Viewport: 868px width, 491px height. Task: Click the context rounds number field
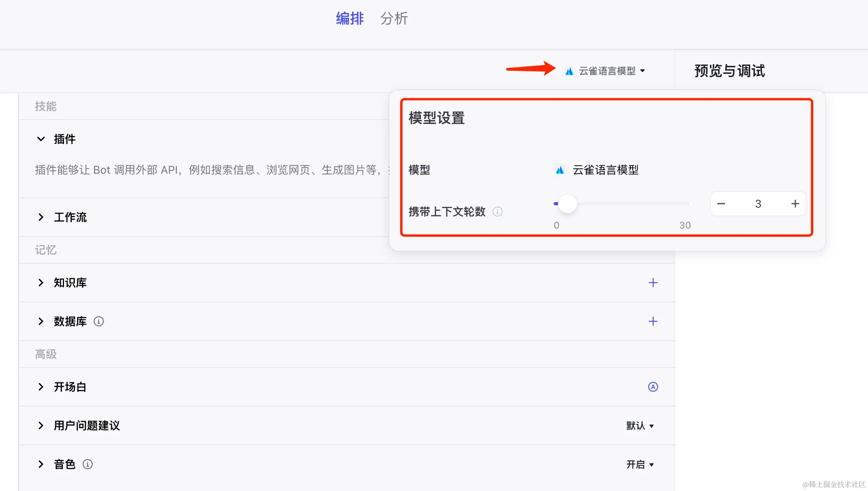point(758,204)
